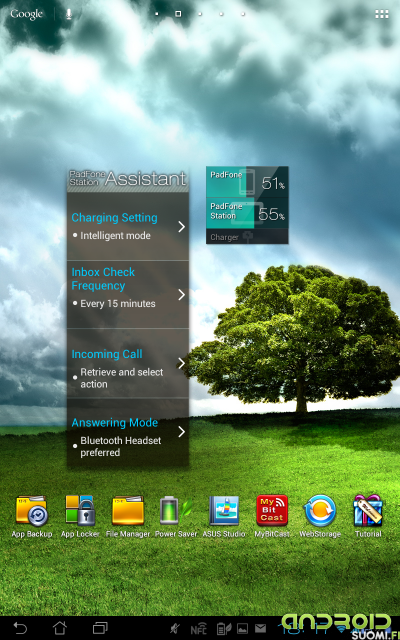Launch the ASUS Studio app
The height and width of the screenshot is (640, 400).
point(224,517)
